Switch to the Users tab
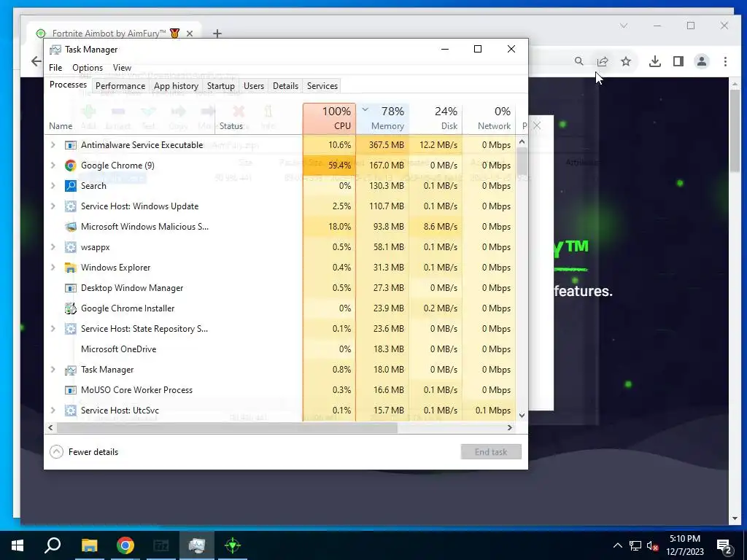Screen dimensions: 747x560 253,86
